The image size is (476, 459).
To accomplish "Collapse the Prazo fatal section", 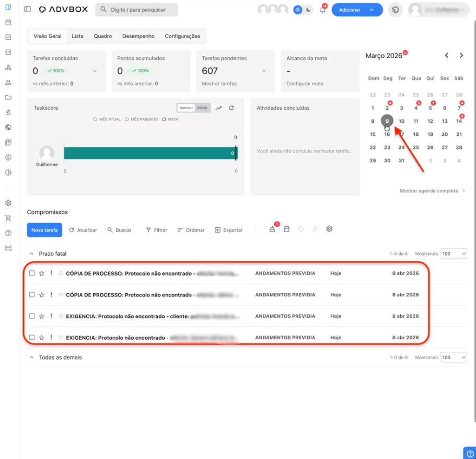I will [x=31, y=254].
